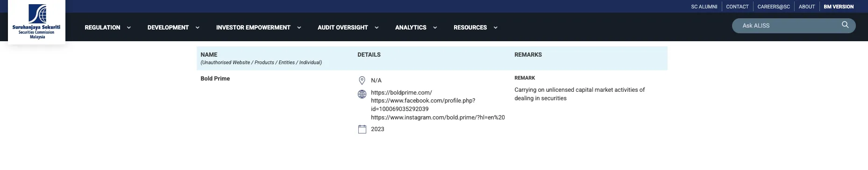Screen dimensions: 868x170
Task: Open the AUDIT OVERSIGHT menu
Action: 343,28
